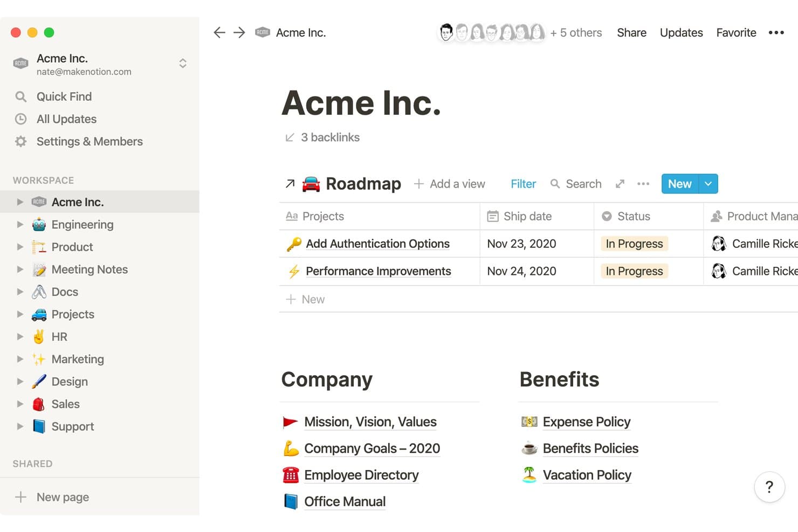Go back with the left arrow

219,32
